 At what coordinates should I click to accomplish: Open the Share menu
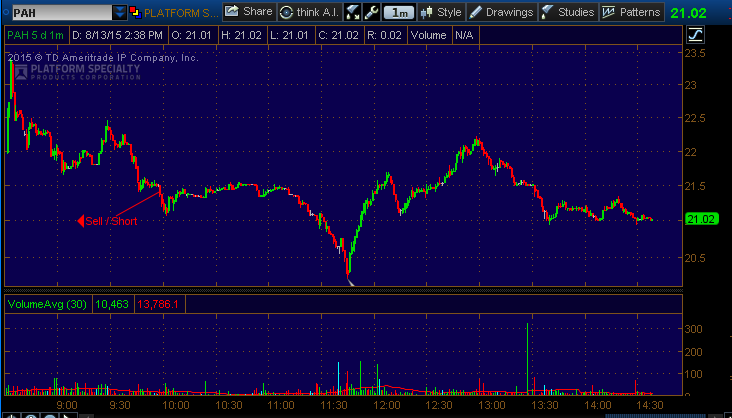(249, 12)
